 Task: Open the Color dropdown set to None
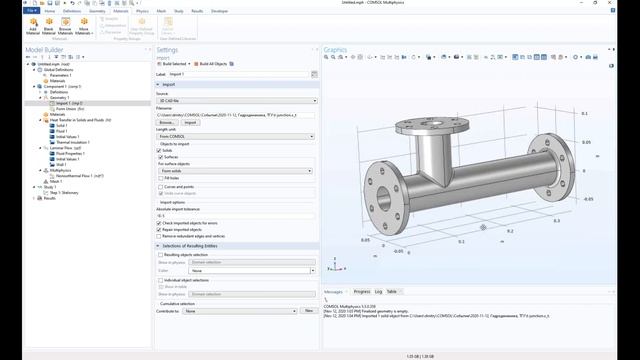(x=252, y=271)
